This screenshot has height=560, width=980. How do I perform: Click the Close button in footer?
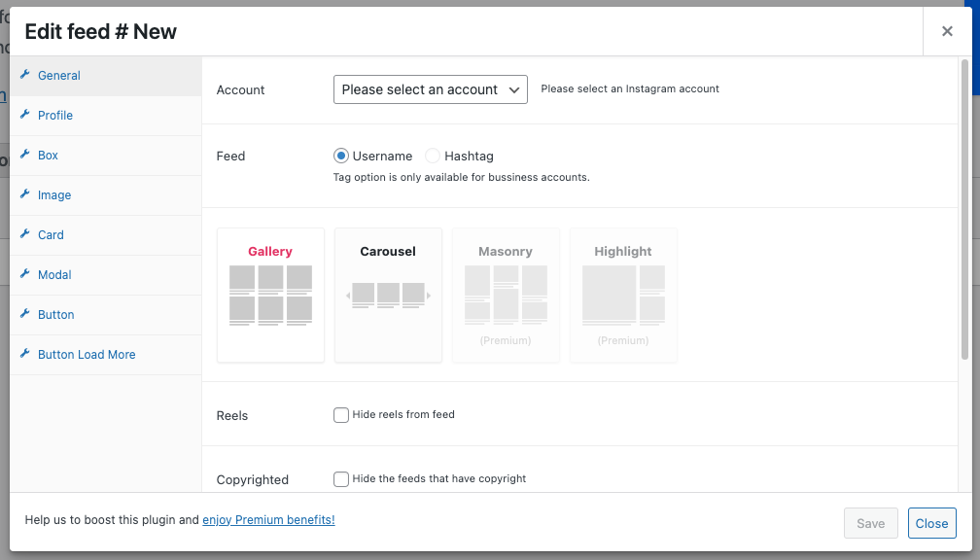tap(931, 523)
